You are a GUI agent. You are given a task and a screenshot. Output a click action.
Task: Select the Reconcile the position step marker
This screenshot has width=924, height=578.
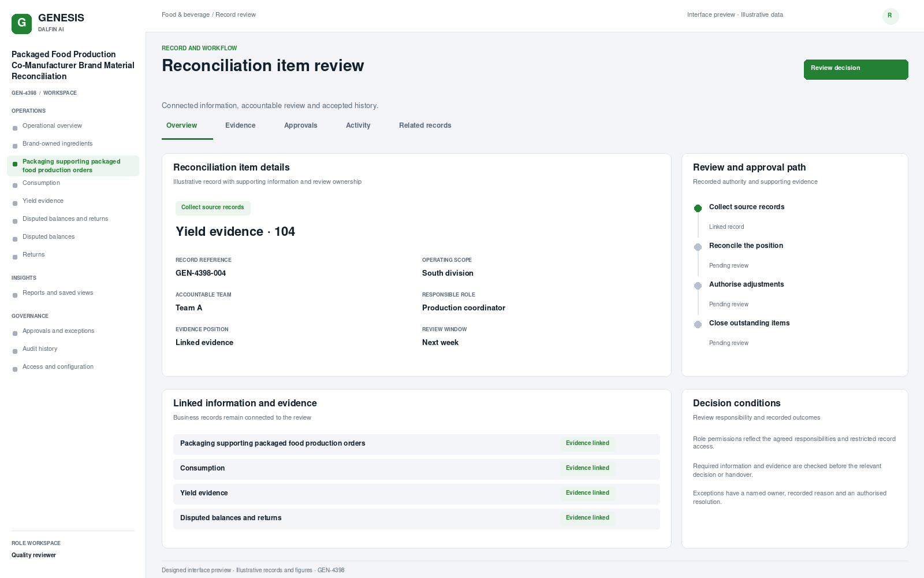(x=698, y=247)
